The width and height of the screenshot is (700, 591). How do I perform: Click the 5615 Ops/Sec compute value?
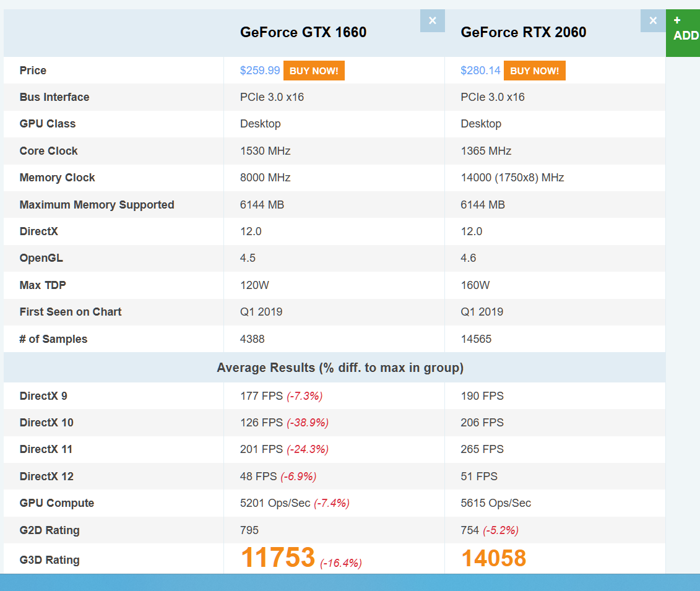click(x=496, y=503)
